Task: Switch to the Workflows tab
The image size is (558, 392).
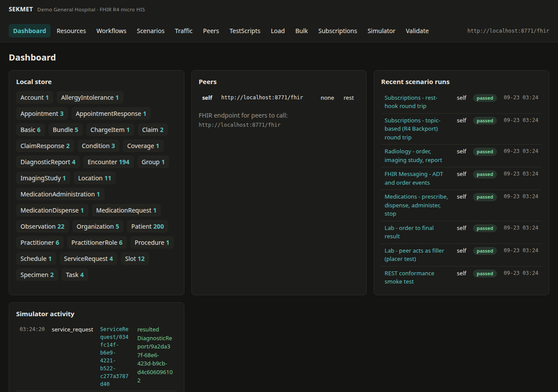Action: click(111, 31)
